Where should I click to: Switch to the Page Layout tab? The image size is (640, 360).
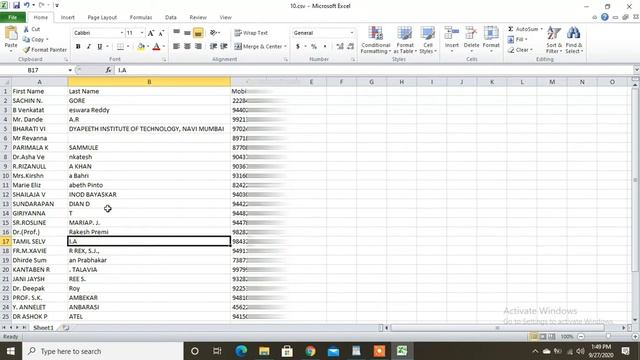point(102,18)
